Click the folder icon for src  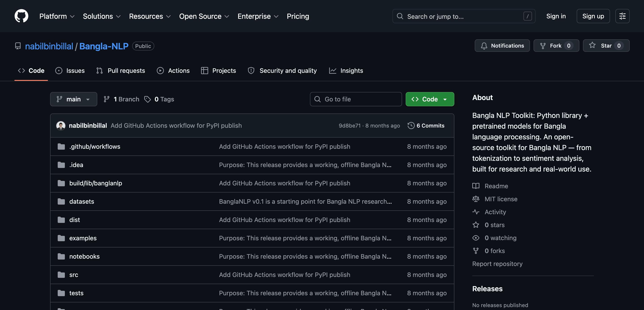tap(61, 275)
